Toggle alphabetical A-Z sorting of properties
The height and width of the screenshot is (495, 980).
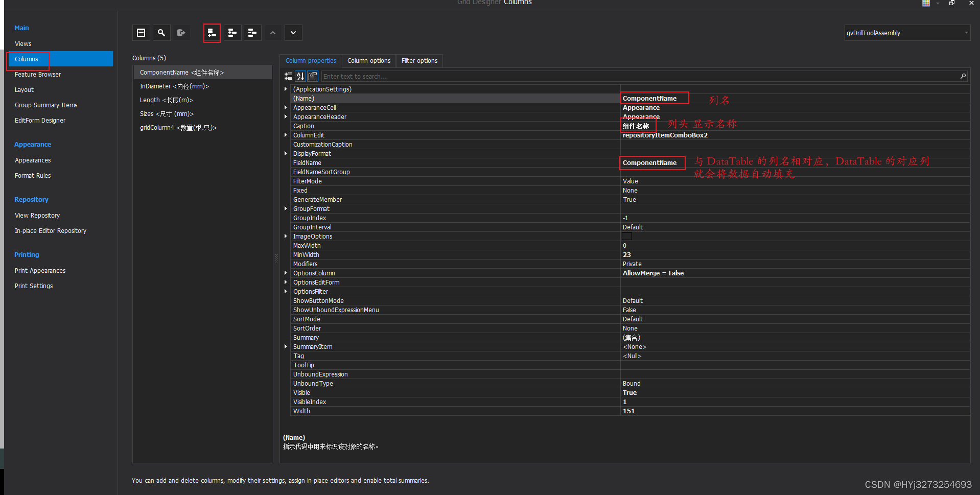pyautogui.click(x=300, y=76)
